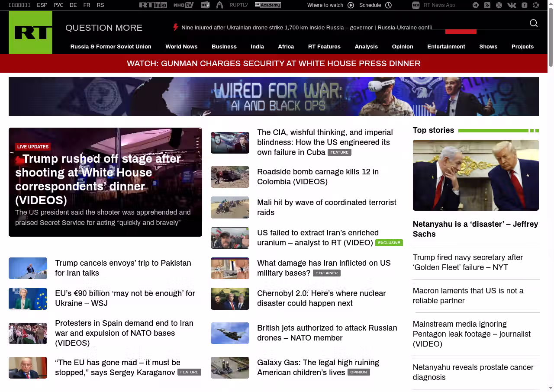Click the Rumble icon in top bar
Screen dimensions: 554x392
click(x=524, y=5)
